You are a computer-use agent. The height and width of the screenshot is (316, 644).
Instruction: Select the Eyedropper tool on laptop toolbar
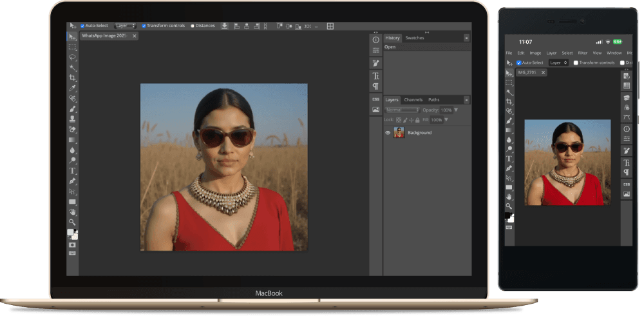click(x=73, y=88)
